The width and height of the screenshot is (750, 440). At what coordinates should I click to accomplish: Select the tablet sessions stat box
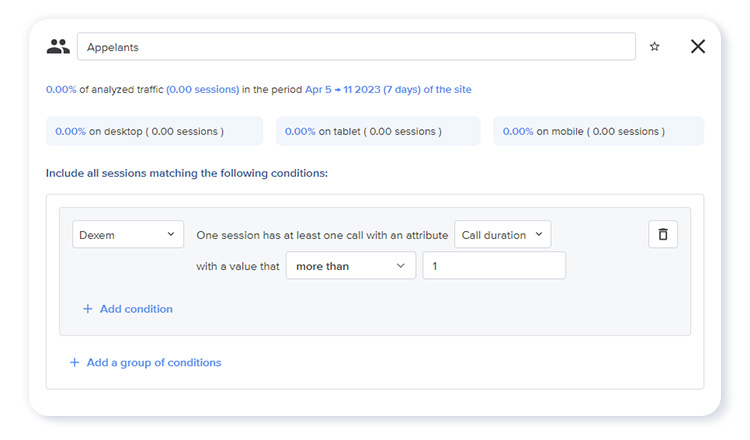pyautogui.click(x=378, y=131)
